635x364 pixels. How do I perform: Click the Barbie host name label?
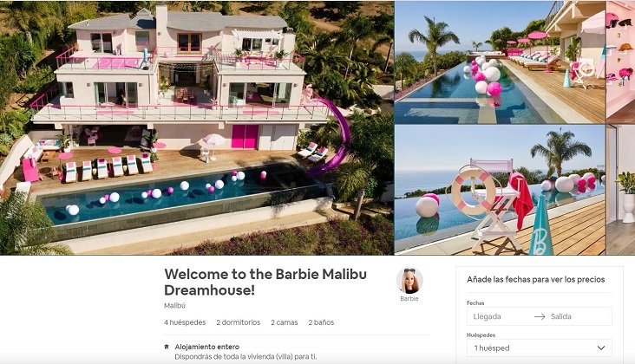tap(409, 299)
